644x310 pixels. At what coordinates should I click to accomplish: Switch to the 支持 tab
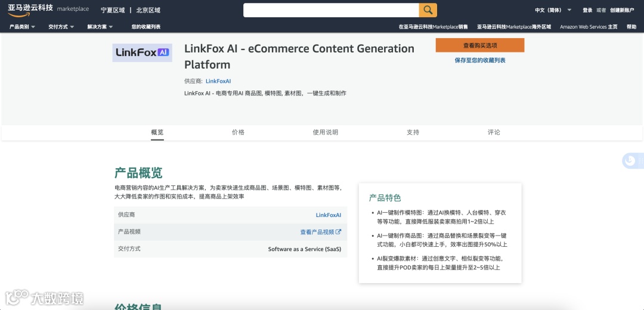[413, 132]
